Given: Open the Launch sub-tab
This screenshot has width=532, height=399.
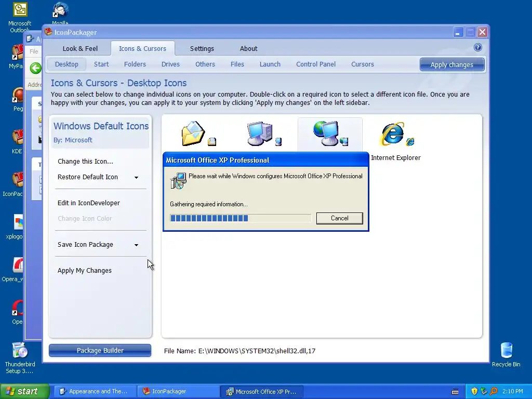Looking at the screenshot, I should coord(270,64).
